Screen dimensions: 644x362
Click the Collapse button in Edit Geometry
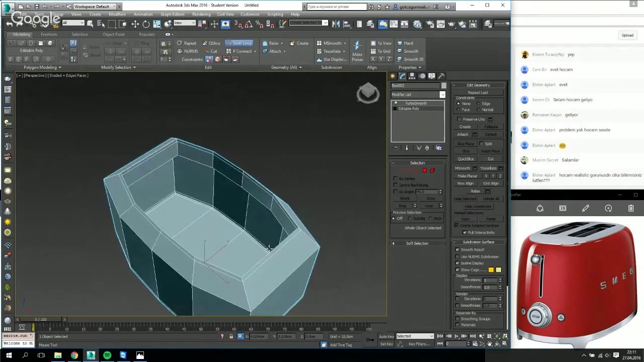click(x=491, y=127)
